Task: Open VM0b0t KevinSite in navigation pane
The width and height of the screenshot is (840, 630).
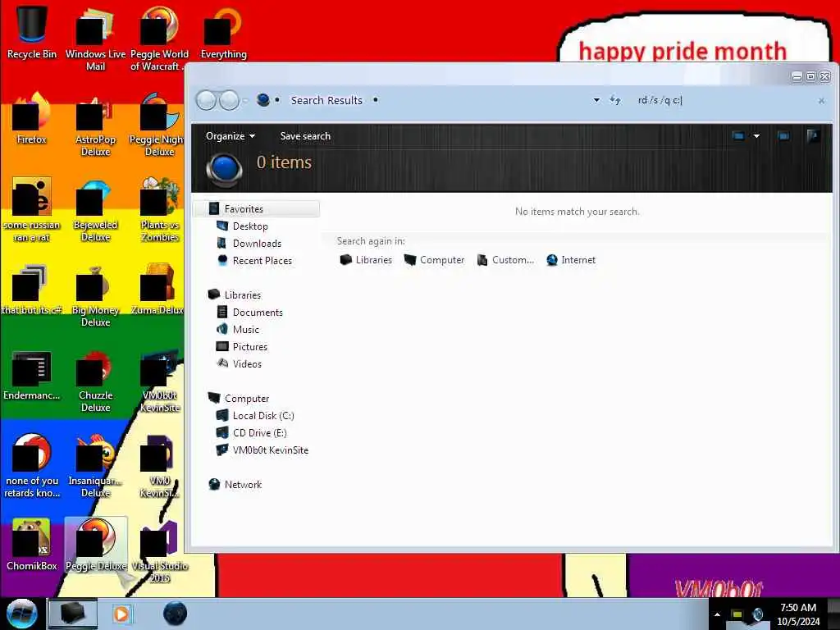Action: (x=270, y=450)
